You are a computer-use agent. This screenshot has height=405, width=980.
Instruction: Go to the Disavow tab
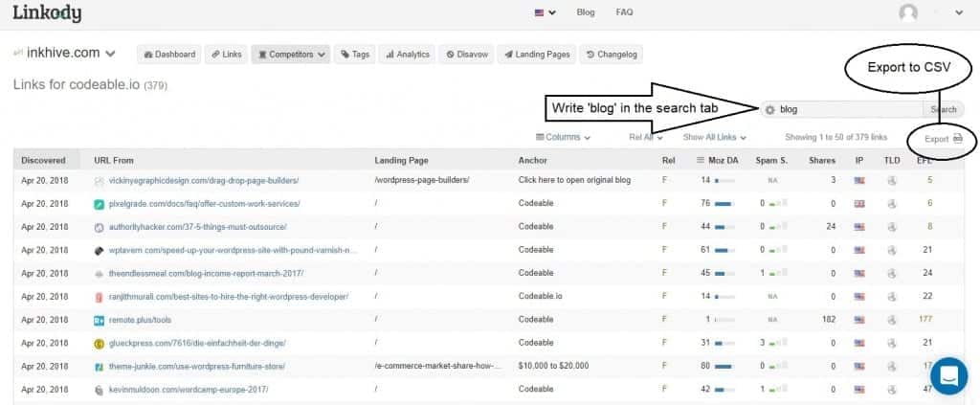click(467, 55)
